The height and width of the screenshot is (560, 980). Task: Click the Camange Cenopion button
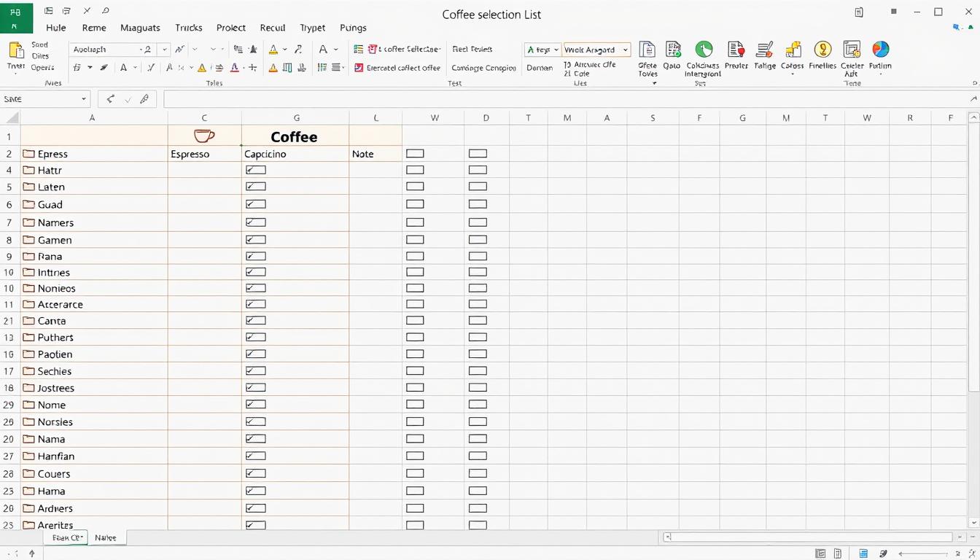[483, 68]
